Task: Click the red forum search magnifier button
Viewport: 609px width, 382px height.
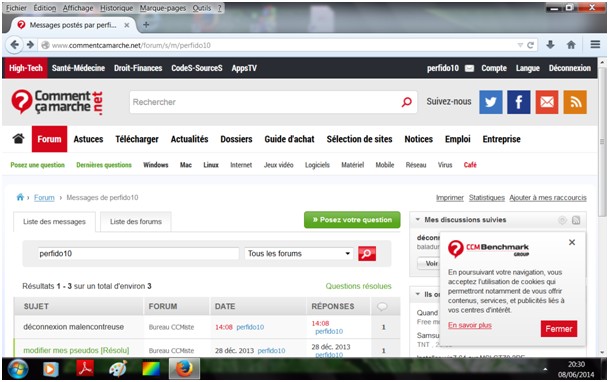Action: pos(367,254)
